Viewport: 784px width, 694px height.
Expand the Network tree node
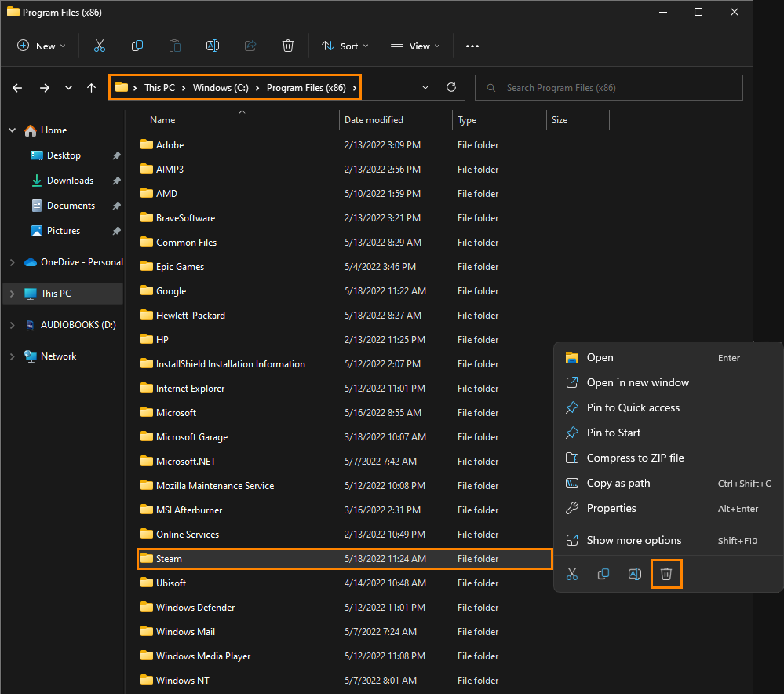[12, 356]
